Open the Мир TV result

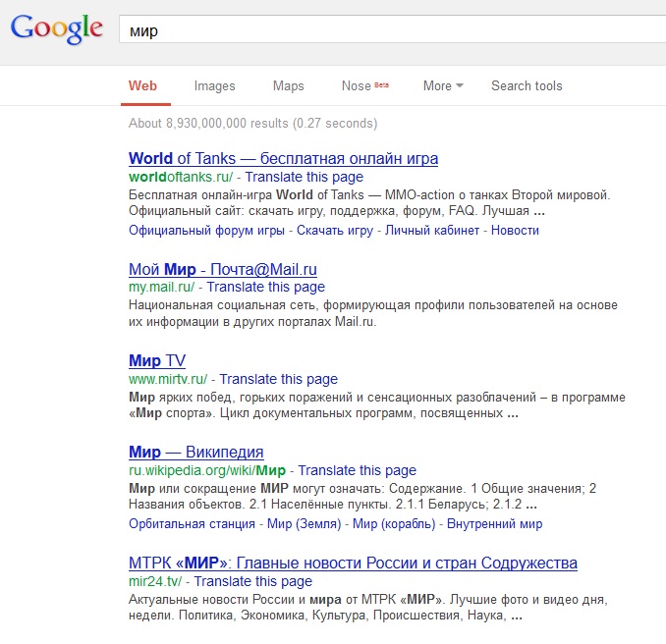tap(157, 360)
